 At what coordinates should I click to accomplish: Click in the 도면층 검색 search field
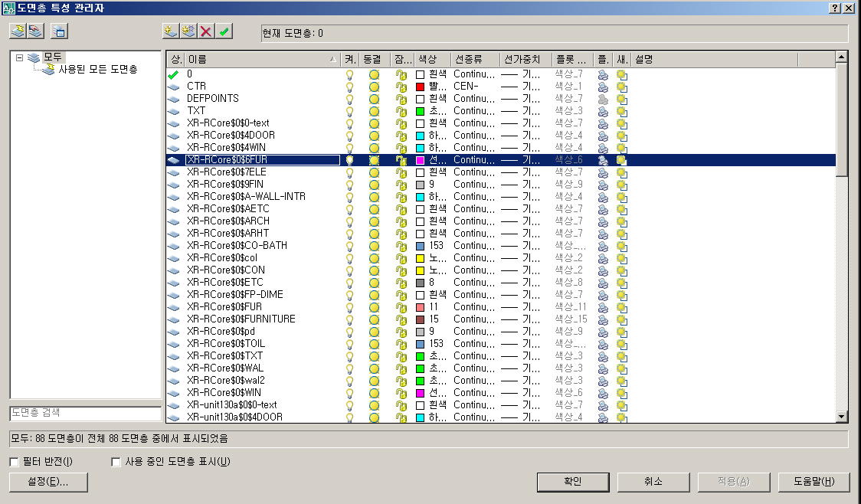coord(85,413)
